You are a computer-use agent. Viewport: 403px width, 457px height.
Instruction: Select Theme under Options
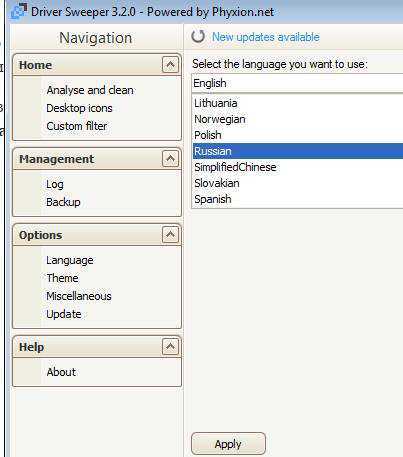point(62,278)
